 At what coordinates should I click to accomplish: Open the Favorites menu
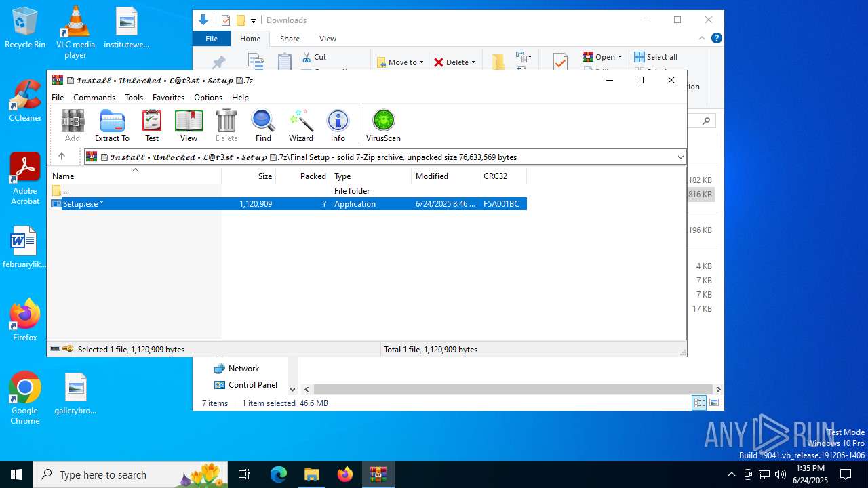point(168,98)
